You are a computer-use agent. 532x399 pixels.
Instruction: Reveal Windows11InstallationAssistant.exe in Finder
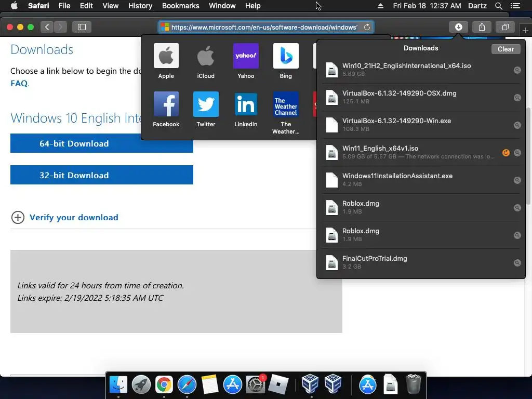point(517,180)
